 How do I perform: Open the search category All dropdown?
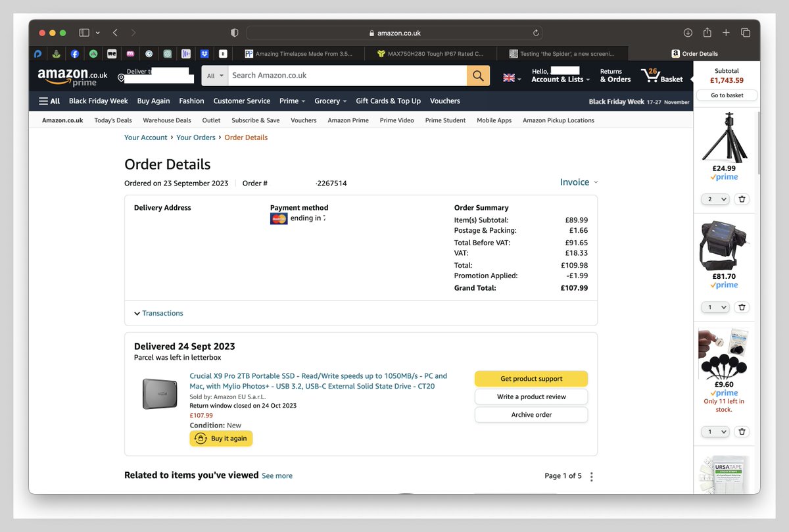click(x=215, y=76)
